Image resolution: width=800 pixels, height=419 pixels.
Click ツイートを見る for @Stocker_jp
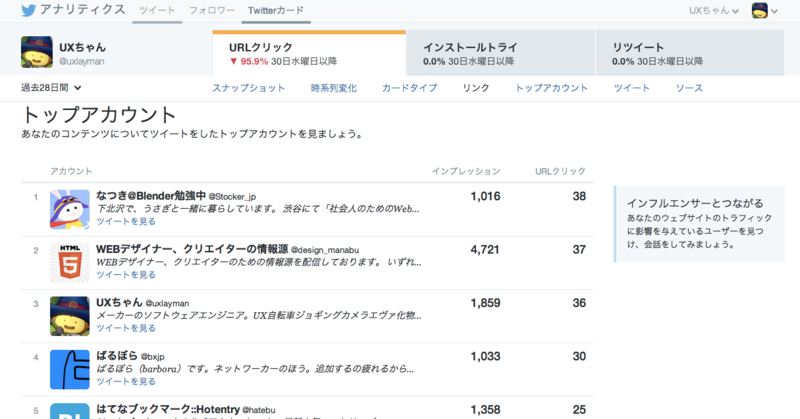[x=126, y=221]
